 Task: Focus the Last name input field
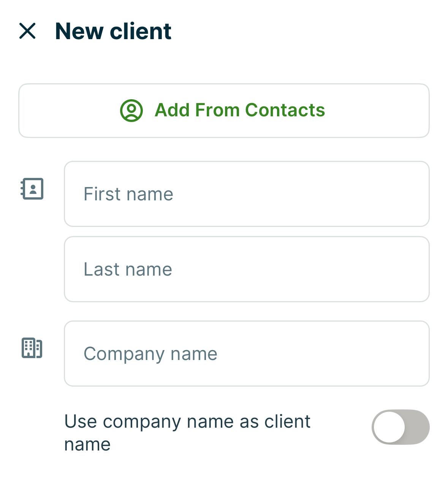pyautogui.click(x=247, y=269)
